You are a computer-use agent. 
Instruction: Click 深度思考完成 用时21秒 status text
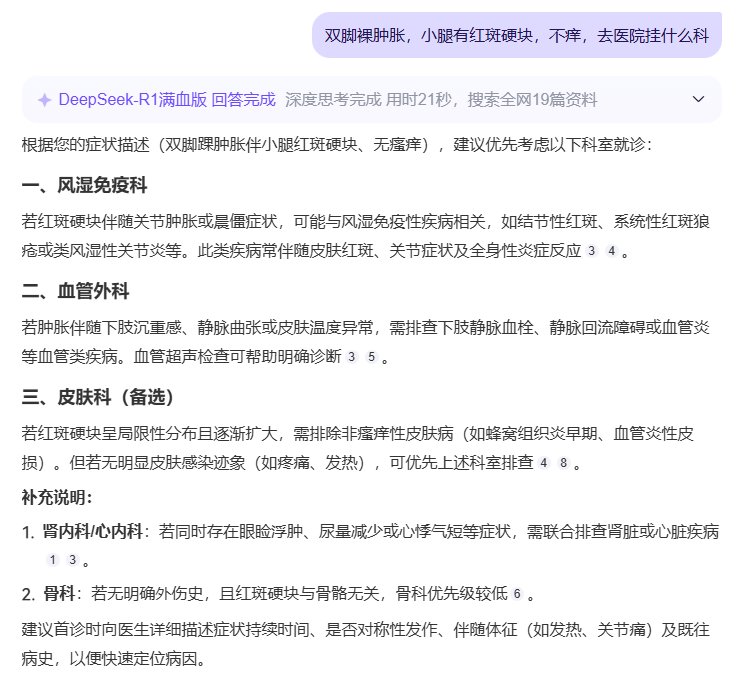(368, 100)
